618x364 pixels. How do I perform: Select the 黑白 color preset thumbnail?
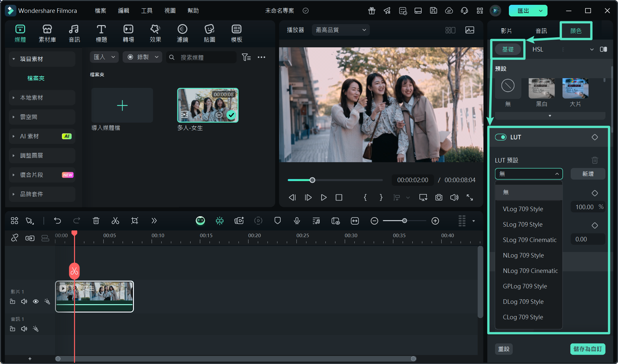click(x=541, y=89)
